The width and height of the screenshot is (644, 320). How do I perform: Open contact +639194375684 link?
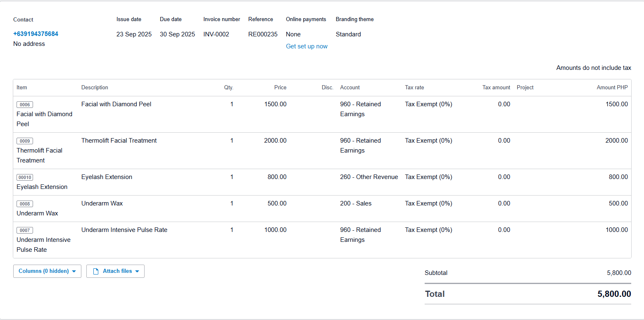pyautogui.click(x=36, y=34)
